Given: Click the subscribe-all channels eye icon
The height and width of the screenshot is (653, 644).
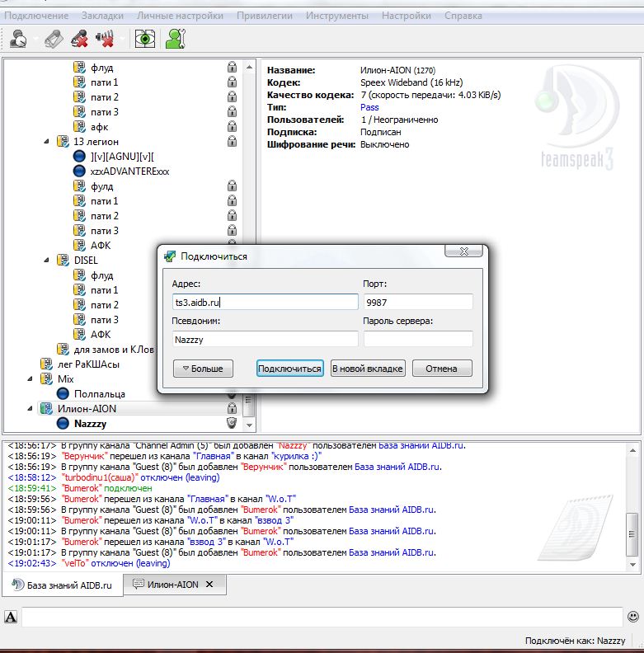Looking at the screenshot, I should (145, 39).
